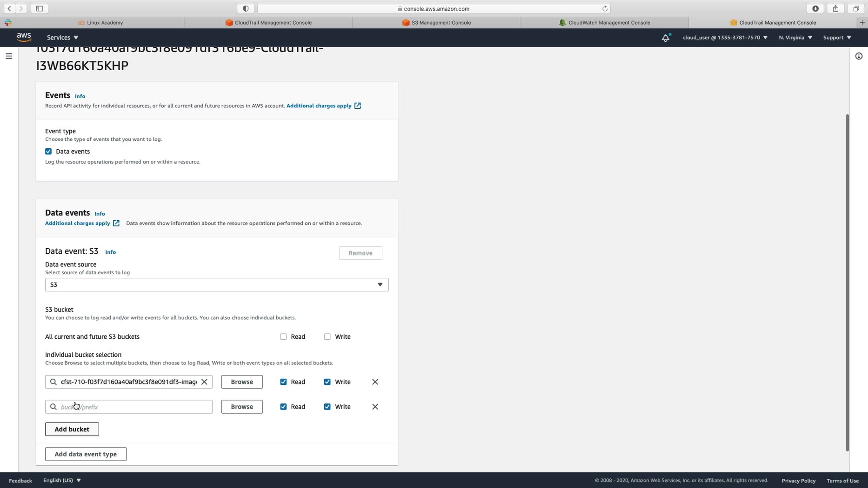Switch to the S3 Management Console tab

coord(437,22)
